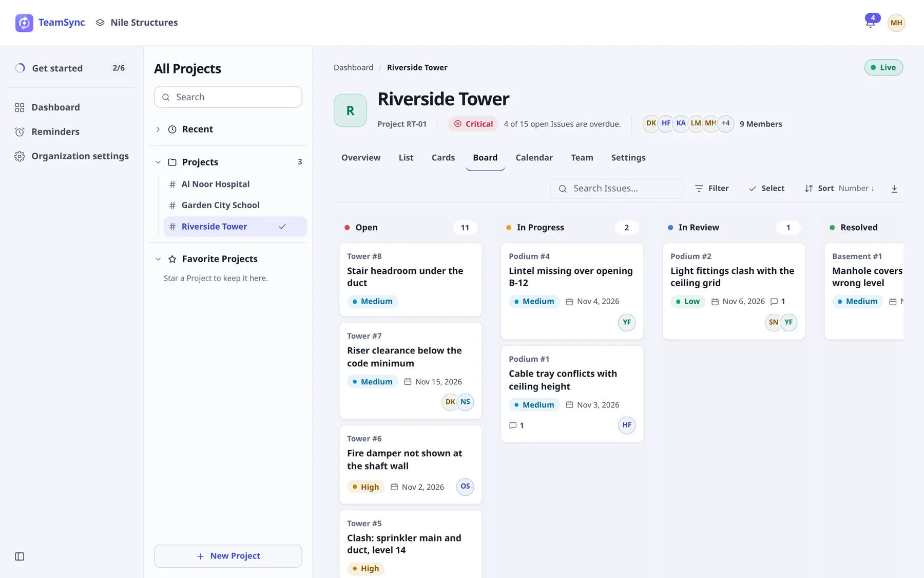Open Basement #1 manhole covers card
Viewport: 924px width, 578px height.
(x=864, y=291)
